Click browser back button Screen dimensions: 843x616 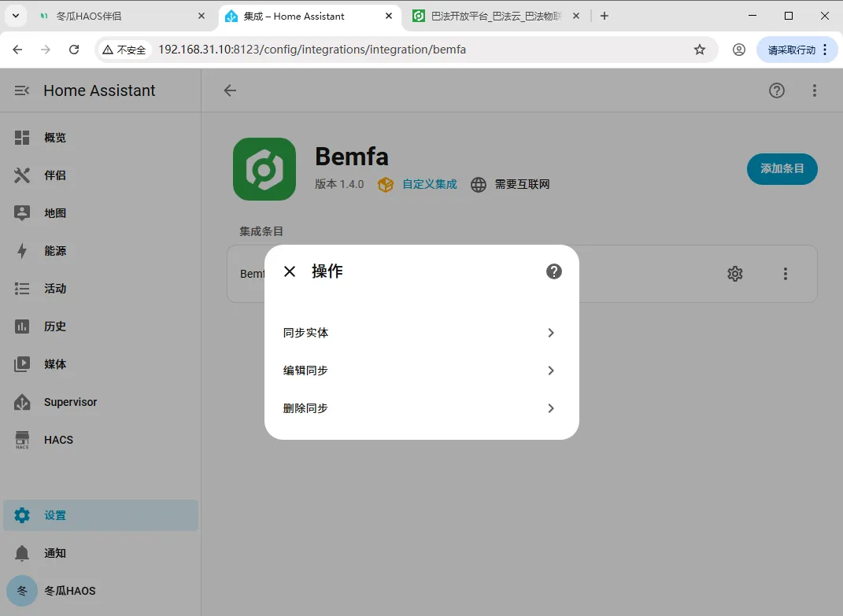pyautogui.click(x=18, y=50)
